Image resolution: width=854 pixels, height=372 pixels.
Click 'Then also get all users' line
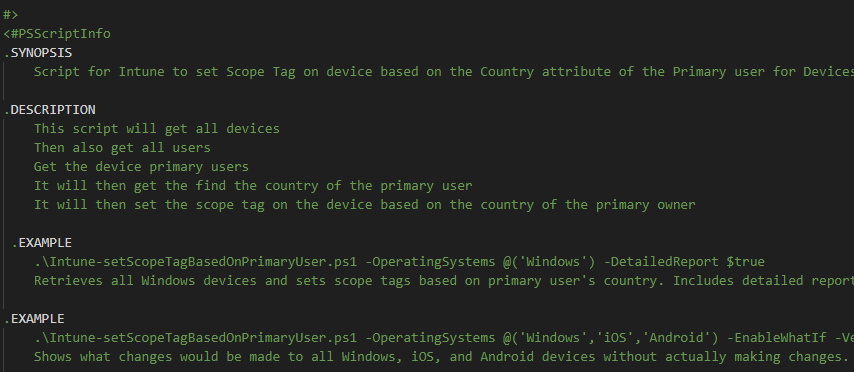[x=122, y=148]
